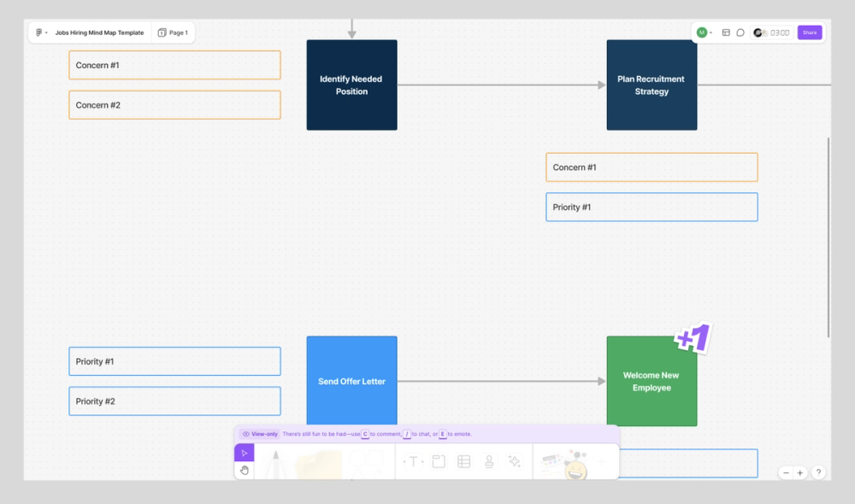Open your account avatar dropdown
This screenshot has width=855, height=504.
(x=702, y=32)
